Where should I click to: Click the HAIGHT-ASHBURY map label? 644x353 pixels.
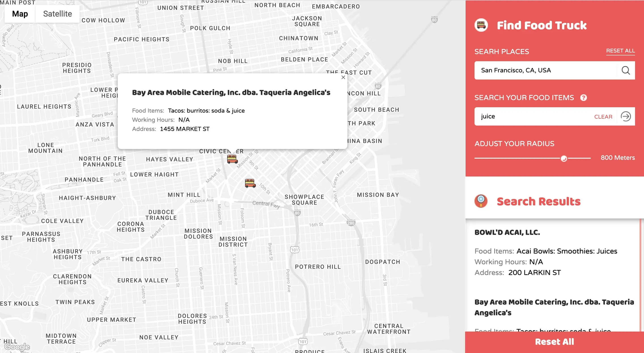[x=87, y=198]
